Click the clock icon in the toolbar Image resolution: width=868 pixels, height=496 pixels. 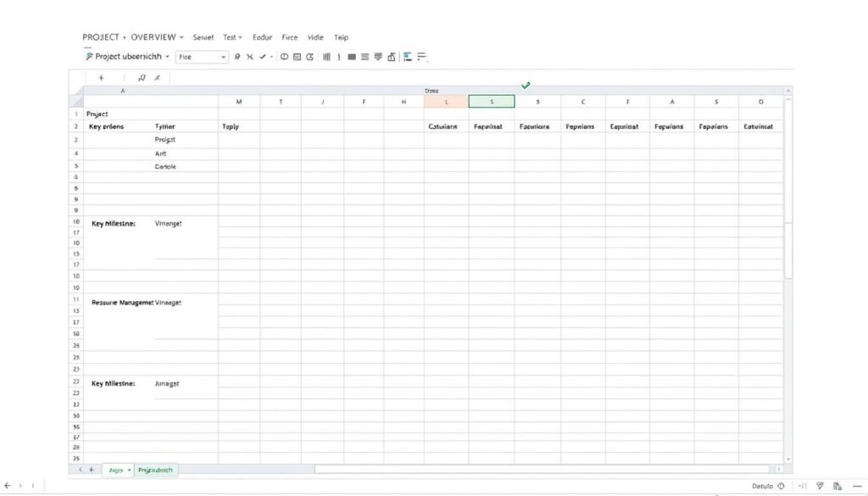click(284, 57)
